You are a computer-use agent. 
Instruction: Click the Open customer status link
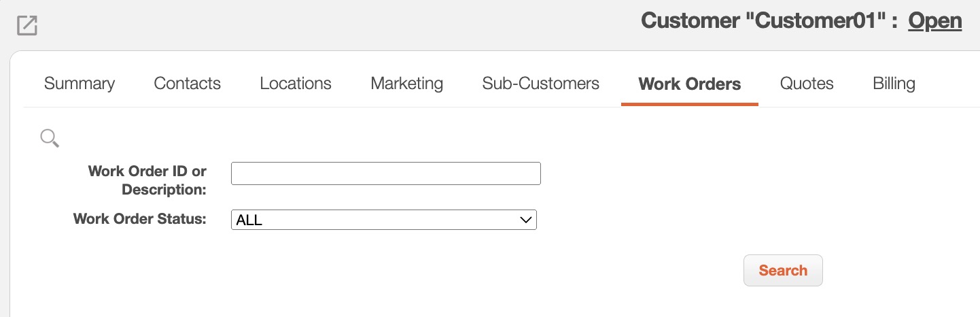pyautogui.click(x=935, y=21)
